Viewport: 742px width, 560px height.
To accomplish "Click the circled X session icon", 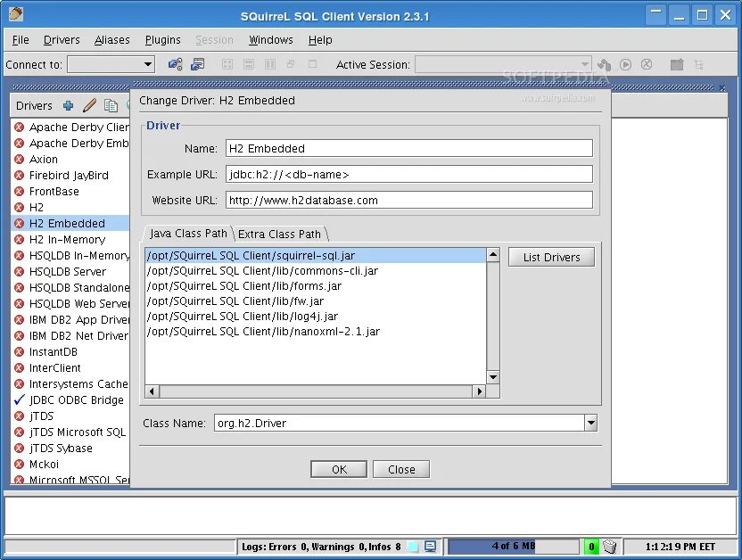I will pos(647,64).
